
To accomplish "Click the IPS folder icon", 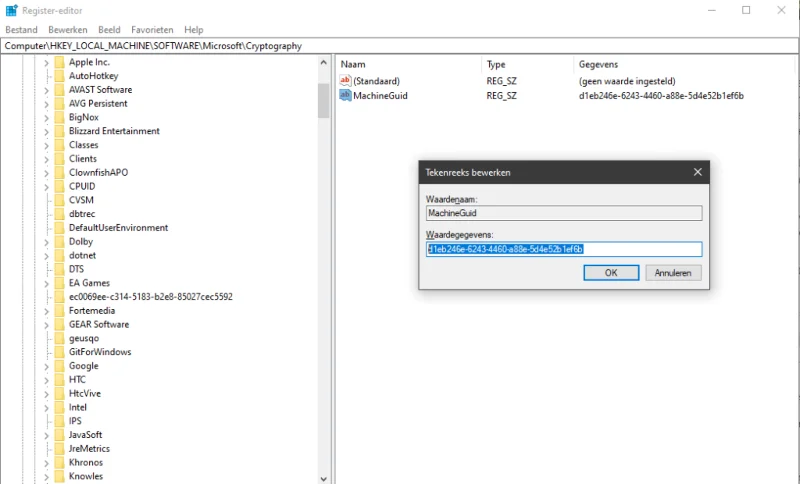I will click(x=60, y=421).
